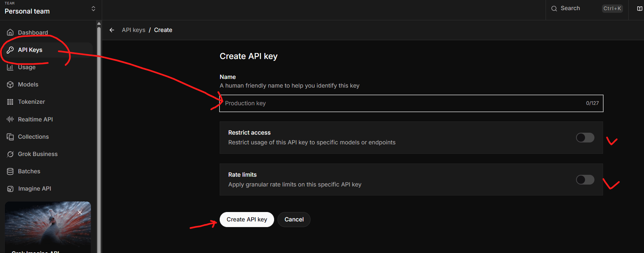Click the Collections icon in sidebar
The height and width of the screenshot is (253, 644).
[x=10, y=137]
